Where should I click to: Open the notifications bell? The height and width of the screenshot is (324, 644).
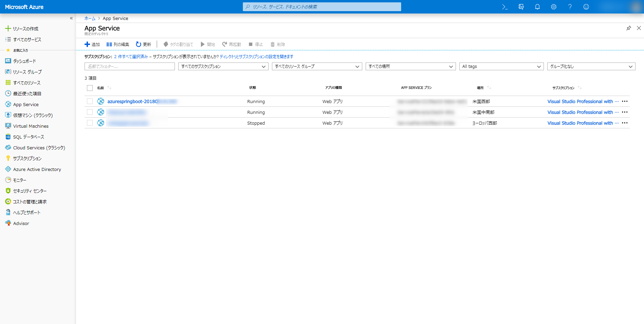(537, 7)
